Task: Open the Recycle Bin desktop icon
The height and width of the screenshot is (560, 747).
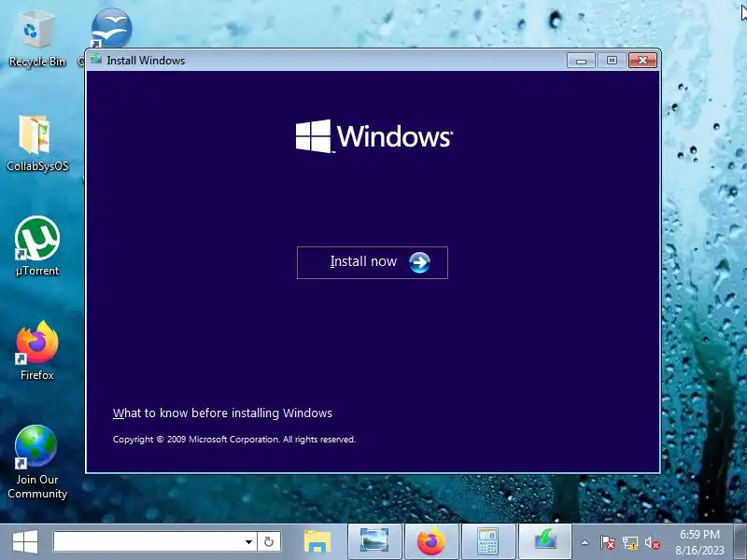Action: [36, 40]
